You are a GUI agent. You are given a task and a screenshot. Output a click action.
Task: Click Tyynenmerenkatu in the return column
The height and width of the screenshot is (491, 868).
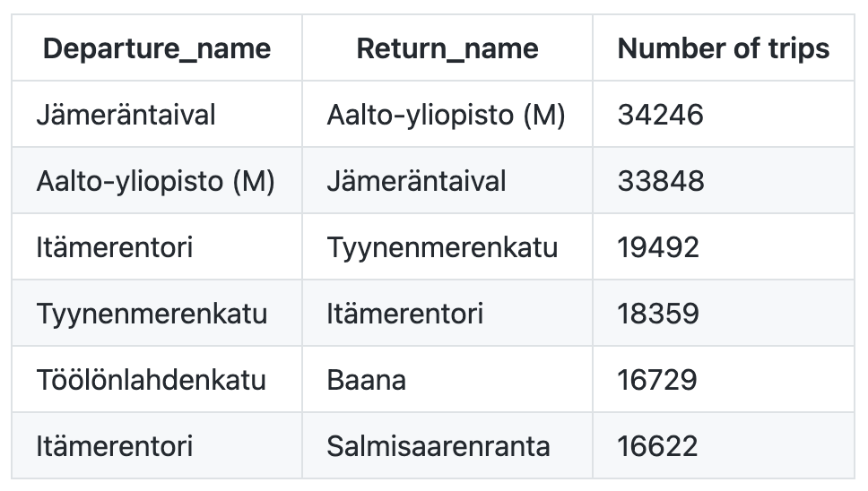coord(442,247)
